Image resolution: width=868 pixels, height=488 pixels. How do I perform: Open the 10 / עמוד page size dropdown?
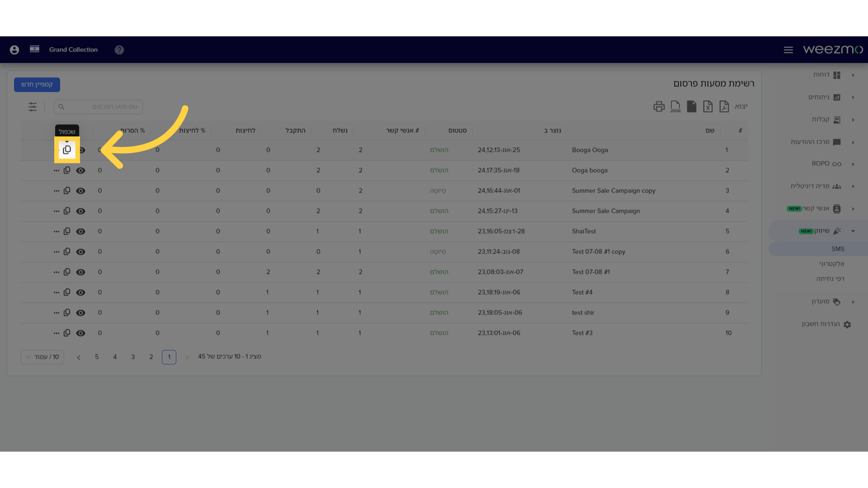click(42, 357)
